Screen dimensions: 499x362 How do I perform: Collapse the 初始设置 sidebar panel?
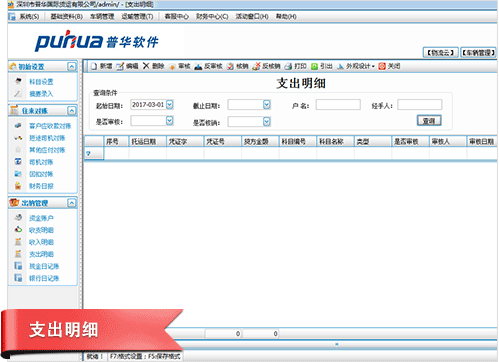coord(72,66)
